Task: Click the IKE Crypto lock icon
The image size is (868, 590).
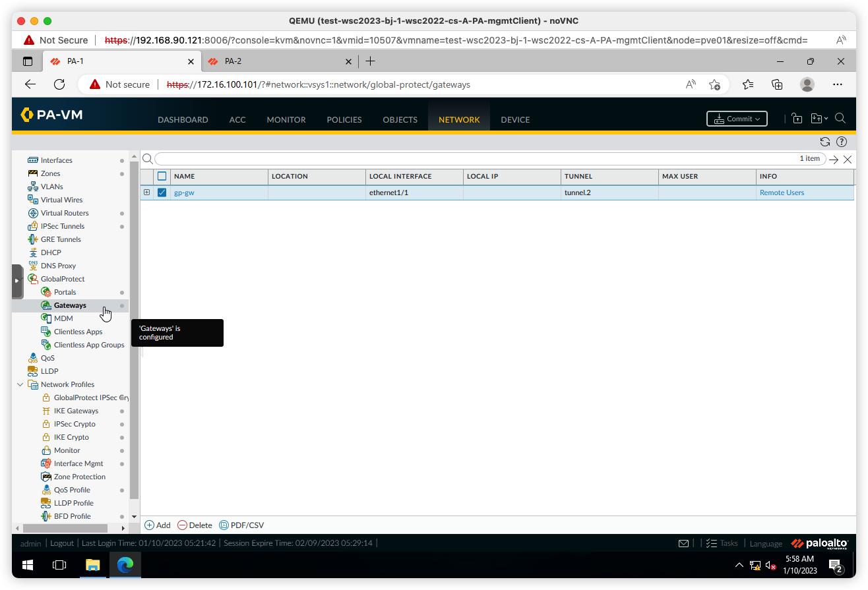Action: coord(46,437)
